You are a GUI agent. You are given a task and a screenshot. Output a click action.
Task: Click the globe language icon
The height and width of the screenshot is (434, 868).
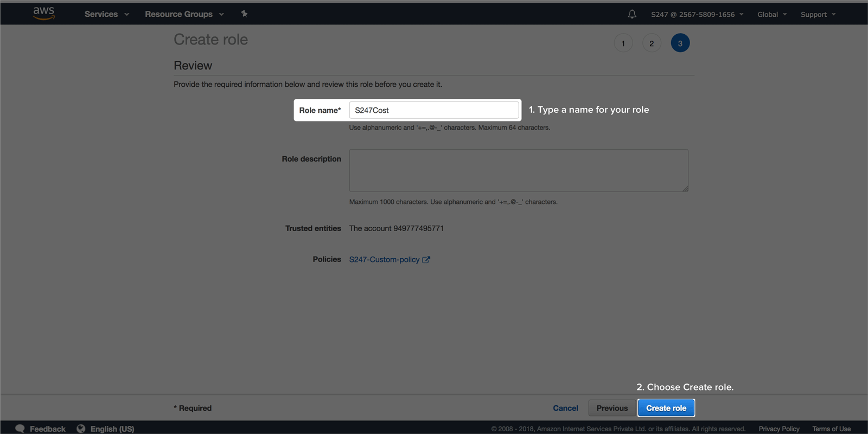81,429
